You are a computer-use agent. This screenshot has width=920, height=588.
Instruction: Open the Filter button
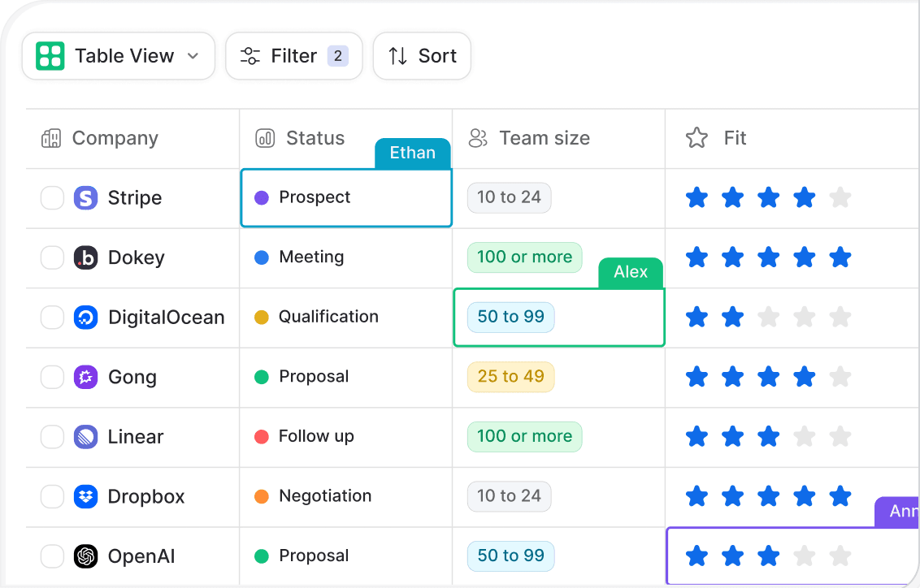click(x=294, y=56)
